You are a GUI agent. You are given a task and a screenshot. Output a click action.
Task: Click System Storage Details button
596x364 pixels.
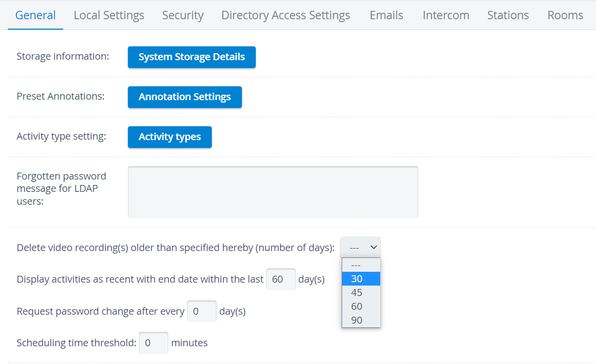tap(192, 57)
